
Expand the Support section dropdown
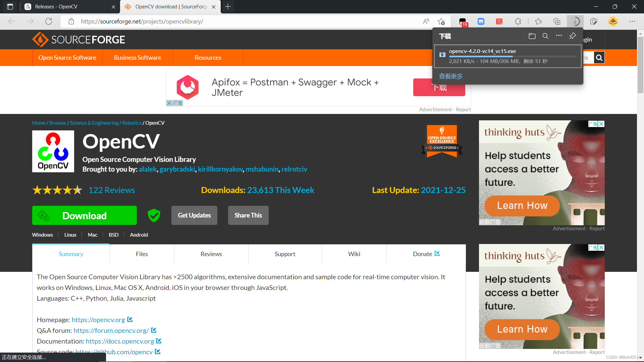click(x=285, y=253)
